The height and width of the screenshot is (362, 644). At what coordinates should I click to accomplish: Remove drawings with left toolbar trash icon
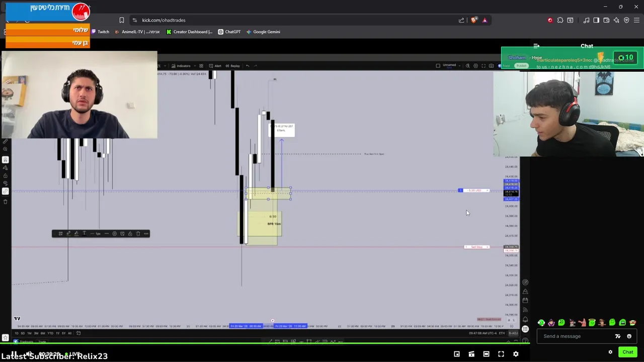tap(5, 202)
